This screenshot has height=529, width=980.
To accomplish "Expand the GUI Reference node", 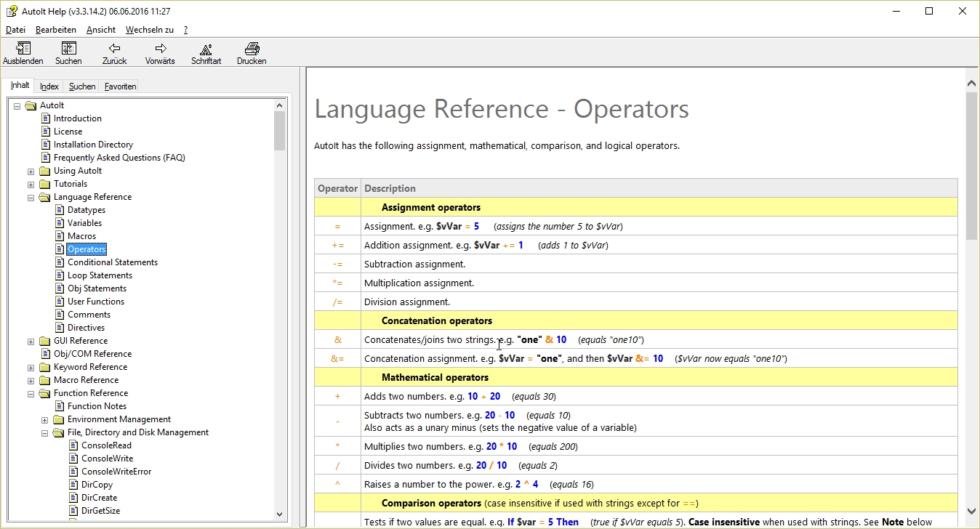I will (x=31, y=342).
